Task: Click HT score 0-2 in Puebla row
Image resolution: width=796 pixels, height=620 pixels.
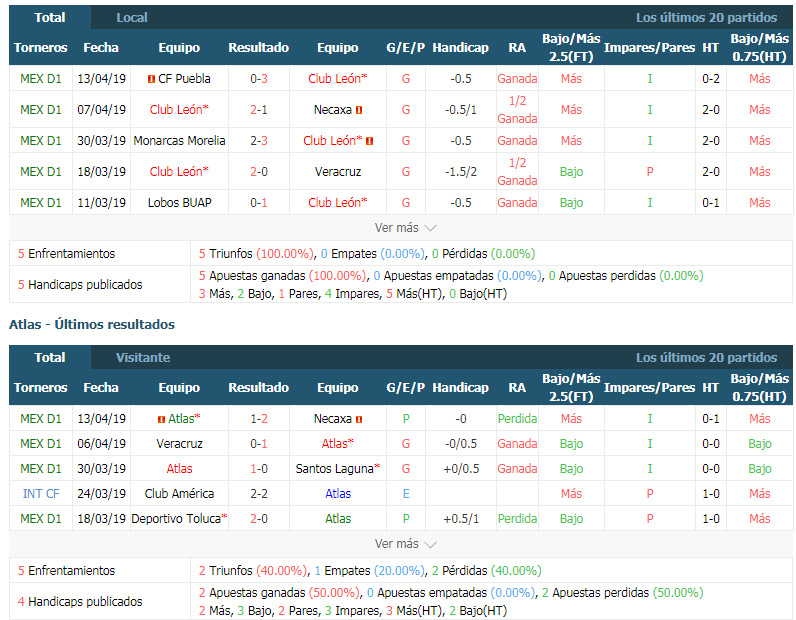Action: point(711,79)
